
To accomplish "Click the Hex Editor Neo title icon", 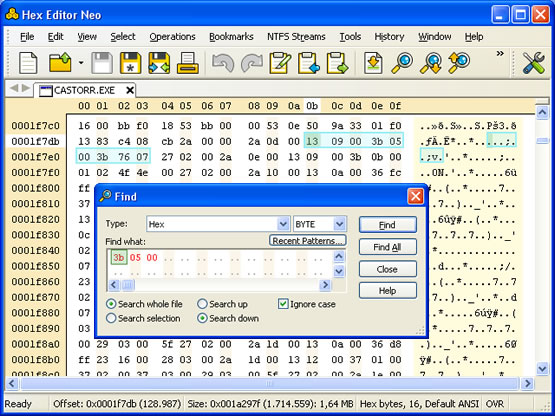I will tap(12, 14).
